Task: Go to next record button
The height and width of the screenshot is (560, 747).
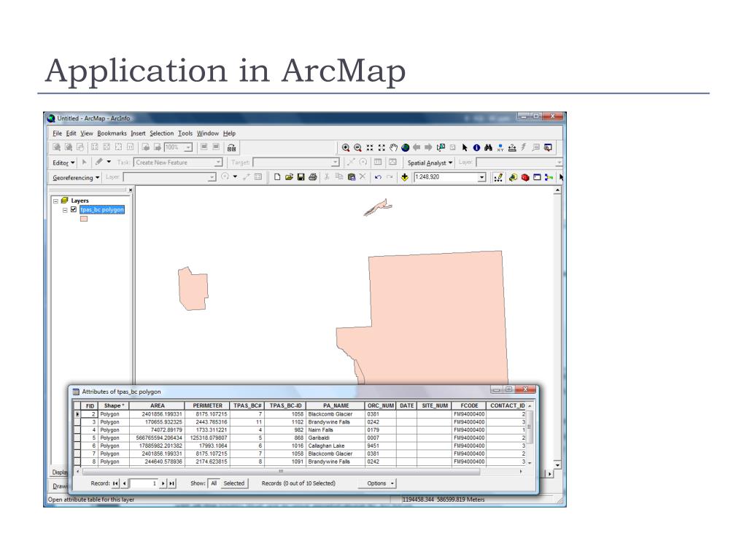Action: [163, 483]
